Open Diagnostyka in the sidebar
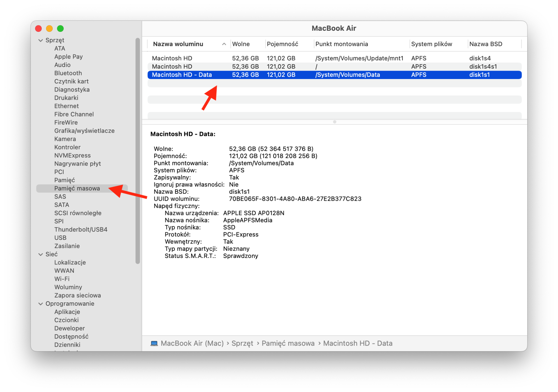This screenshot has width=558, height=392. point(72,90)
